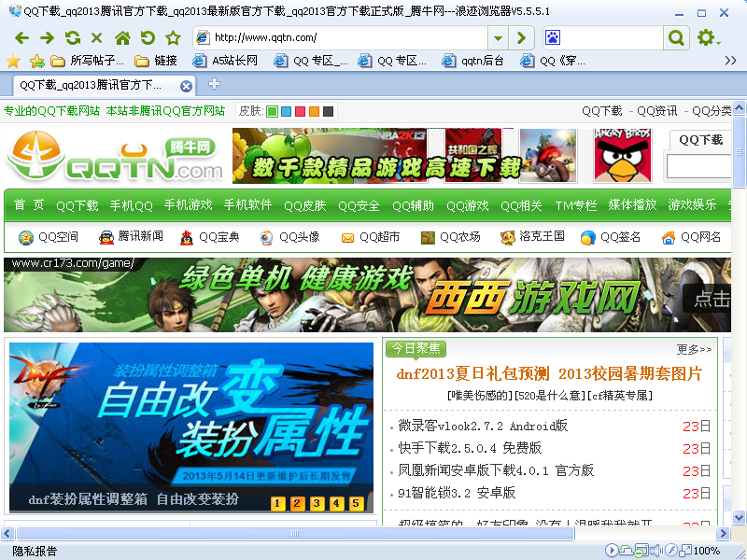Refresh the page using the reload icon

coord(73,37)
